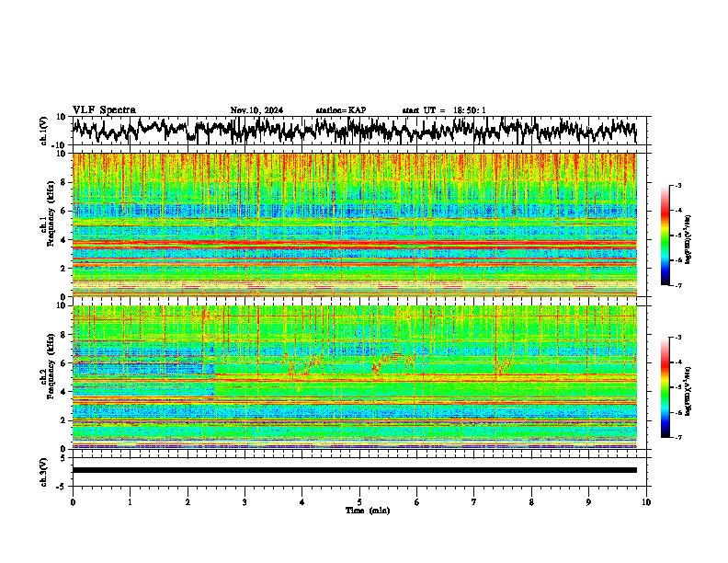728x563 pixels.
Task: Click the "8" kHz tick on ch.1 spectrogram axis
Action: (x=64, y=182)
